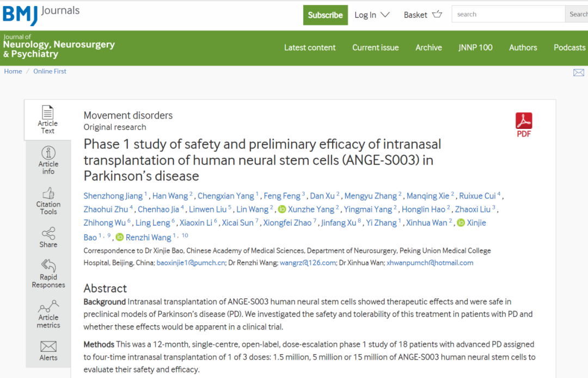The image size is (588, 378).
Task: Click author link Shenzhong Jiang
Action: 113,196
